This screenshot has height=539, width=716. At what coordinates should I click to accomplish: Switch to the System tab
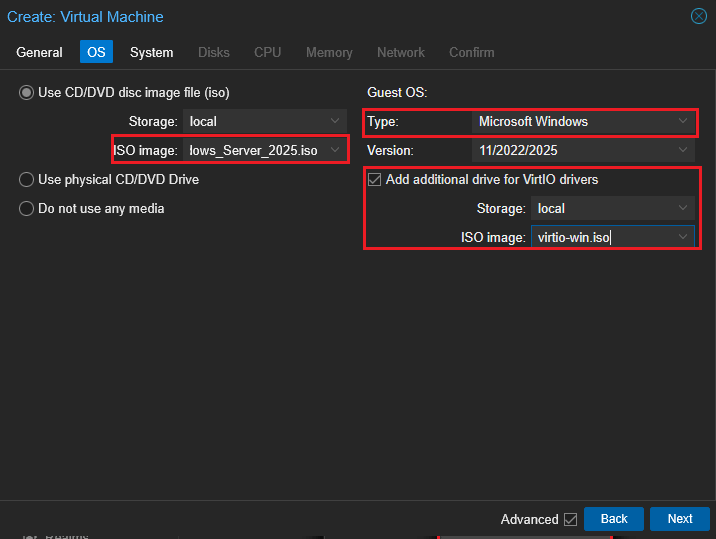[151, 52]
